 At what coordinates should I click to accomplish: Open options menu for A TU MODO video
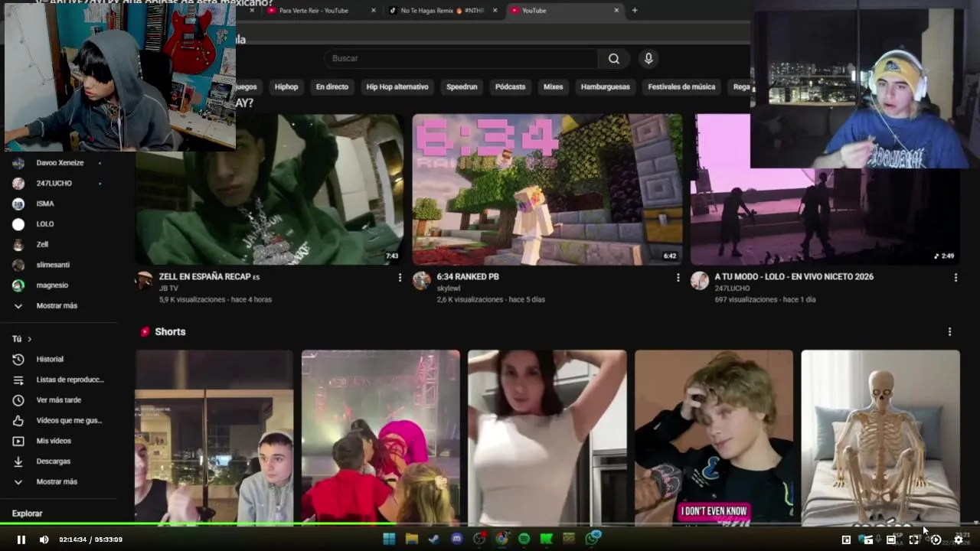[x=955, y=278]
